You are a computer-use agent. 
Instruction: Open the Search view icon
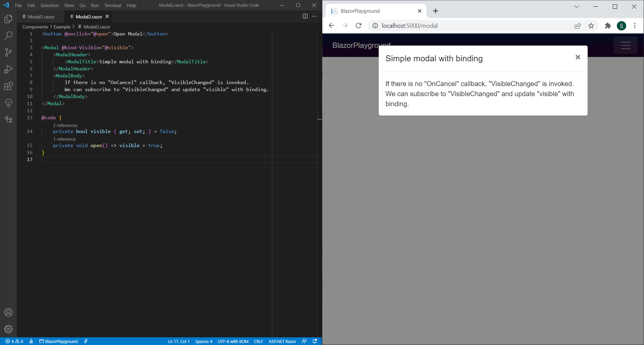8,36
